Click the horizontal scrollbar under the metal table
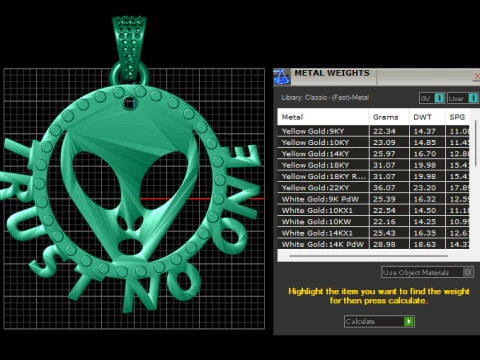The height and width of the screenshot is (360, 480). (x=369, y=256)
